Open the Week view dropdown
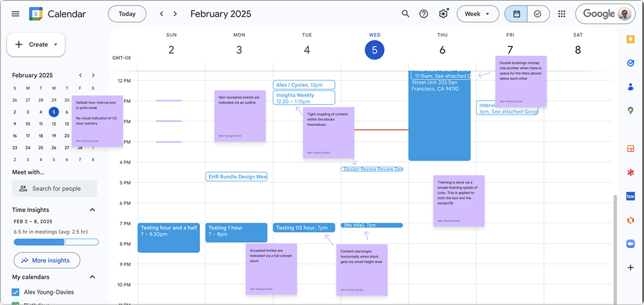 [x=478, y=14]
